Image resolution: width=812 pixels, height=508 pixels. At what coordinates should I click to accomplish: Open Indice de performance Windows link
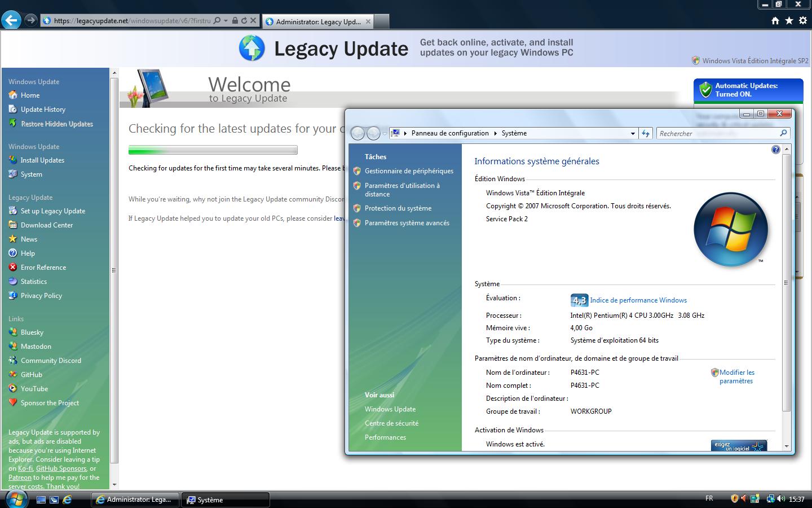point(638,300)
